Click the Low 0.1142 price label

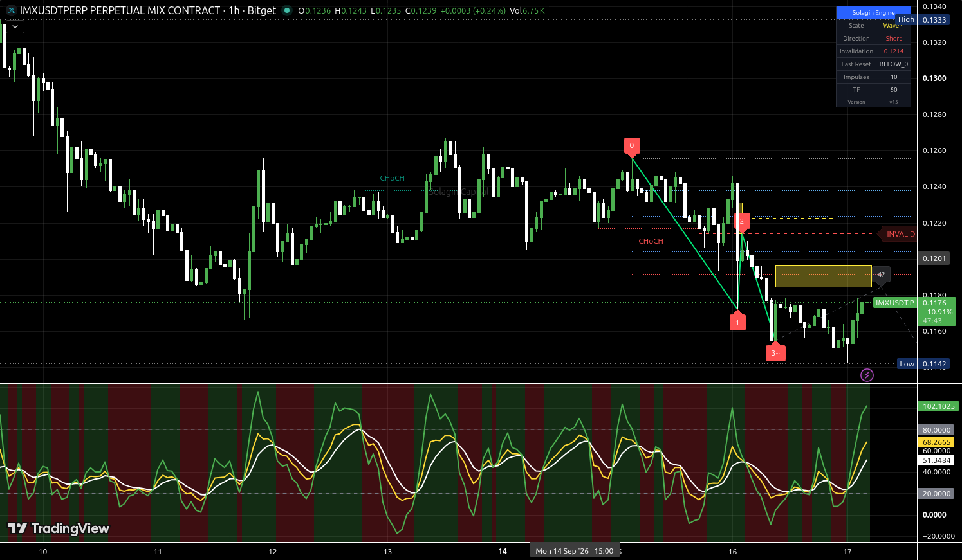pos(923,364)
